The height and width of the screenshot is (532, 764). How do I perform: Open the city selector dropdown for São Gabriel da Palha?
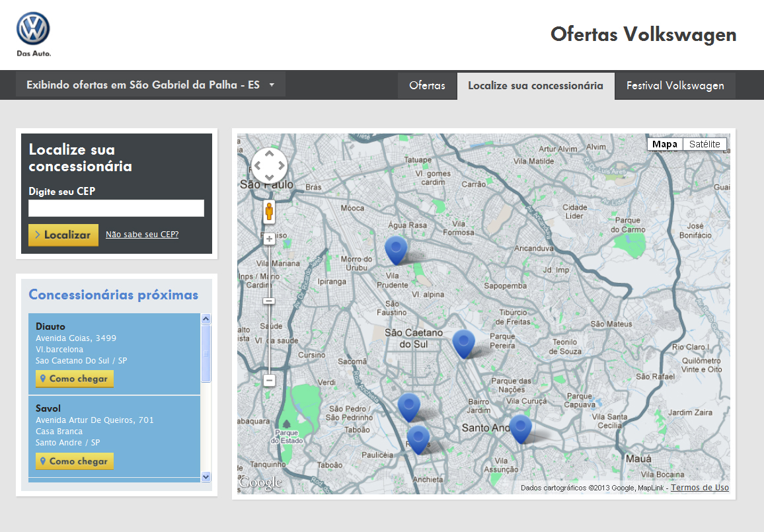(151, 85)
